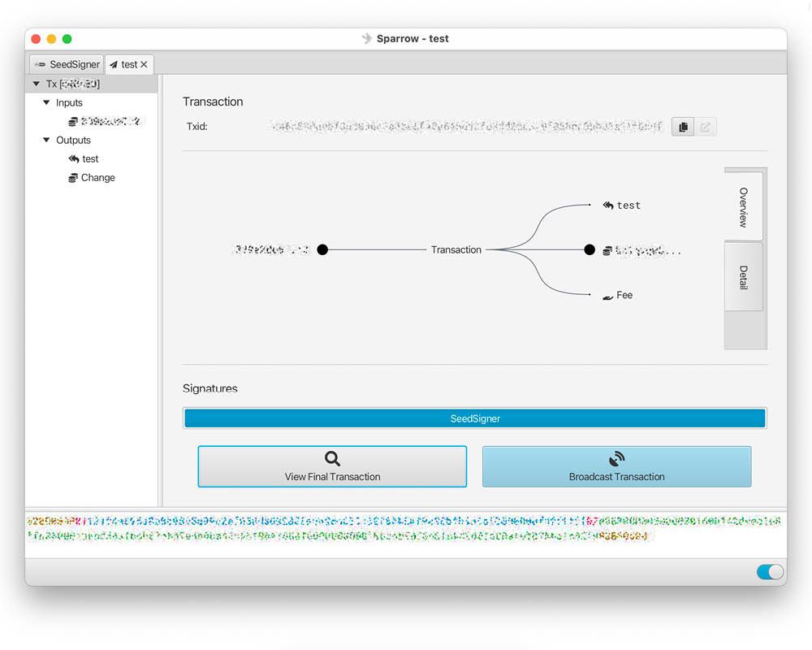Click the input node black dot in diagram
The height and width of the screenshot is (650, 812).
tap(322, 249)
